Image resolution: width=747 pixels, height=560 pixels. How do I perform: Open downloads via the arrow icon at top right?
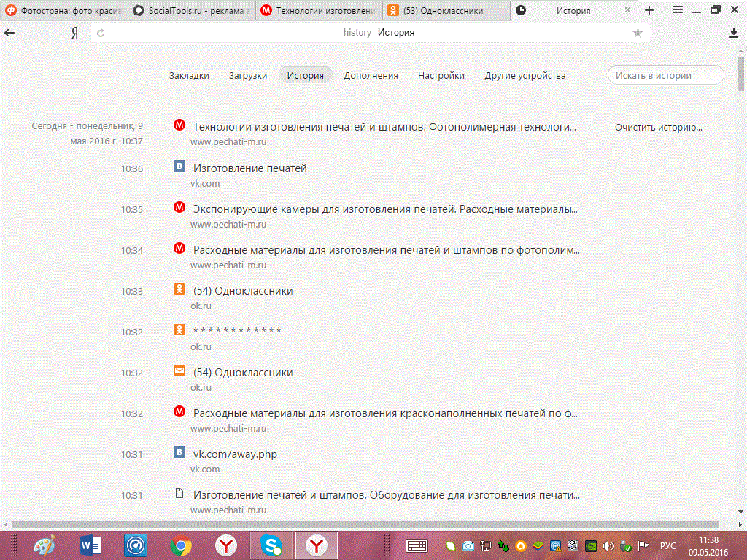pyautogui.click(x=734, y=33)
